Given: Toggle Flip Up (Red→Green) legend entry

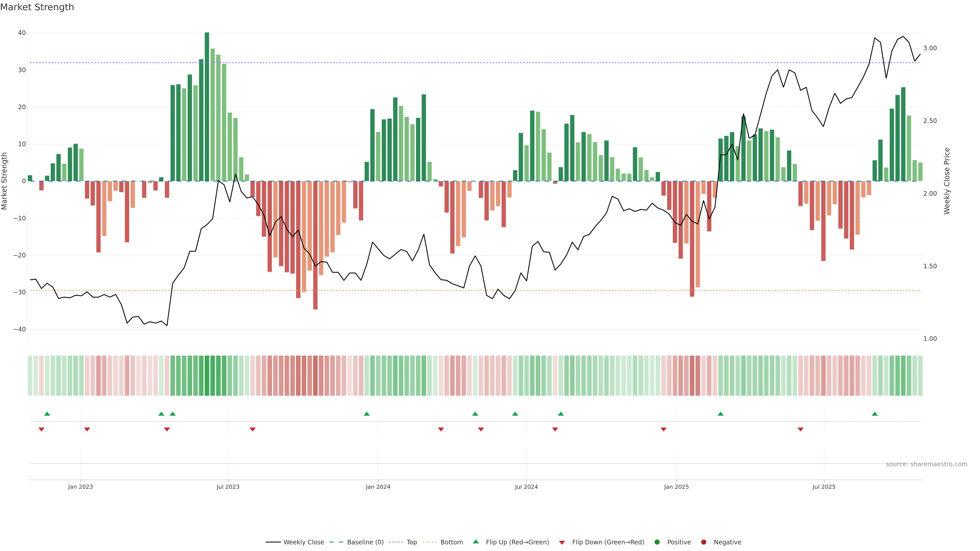Looking at the screenshot, I should (x=517, y=542).
